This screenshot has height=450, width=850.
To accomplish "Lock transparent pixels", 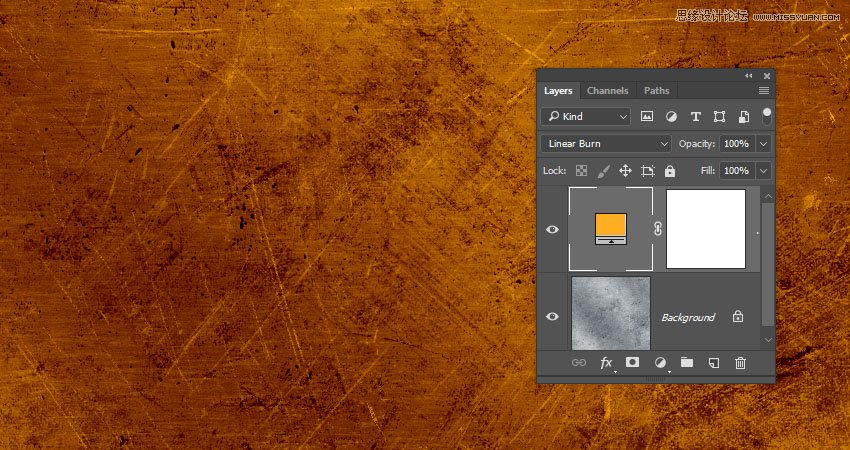I will tap(581, 171).
